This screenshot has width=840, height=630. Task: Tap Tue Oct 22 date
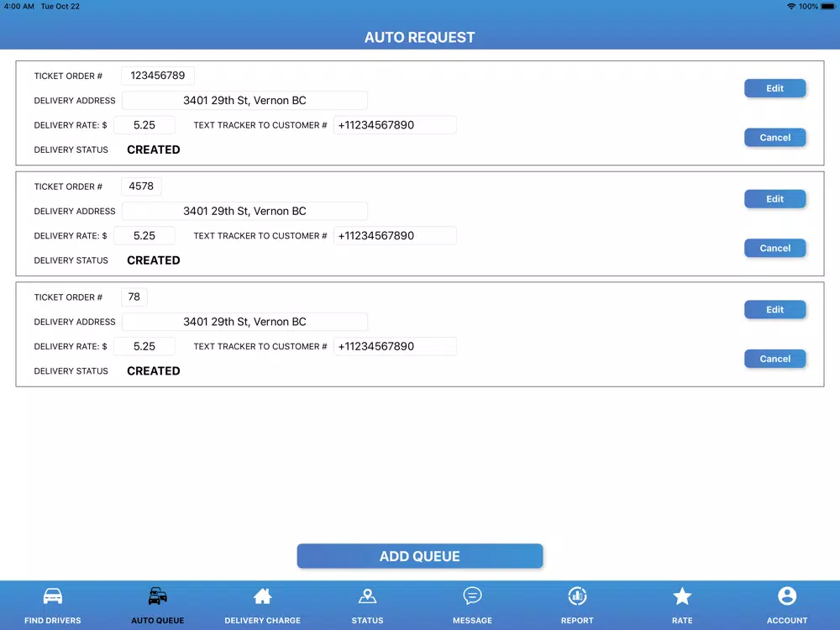pos(60,7)
